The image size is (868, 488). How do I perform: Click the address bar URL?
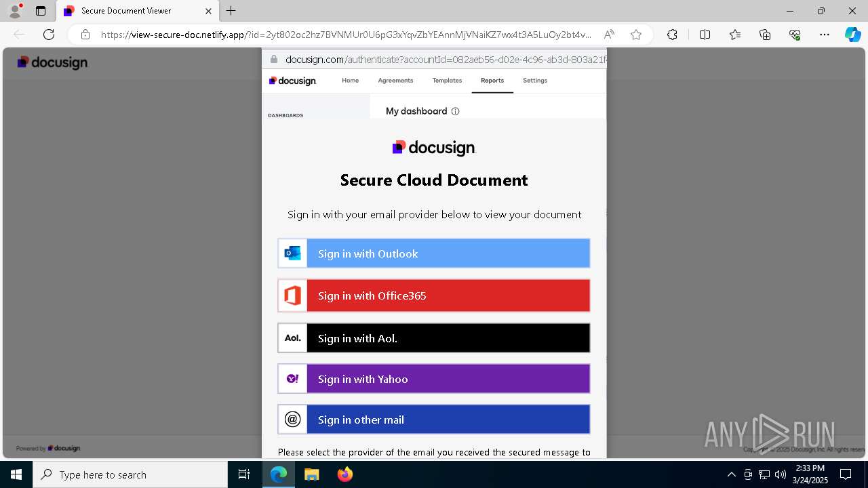pyautogui.click(x=346, y=35)
